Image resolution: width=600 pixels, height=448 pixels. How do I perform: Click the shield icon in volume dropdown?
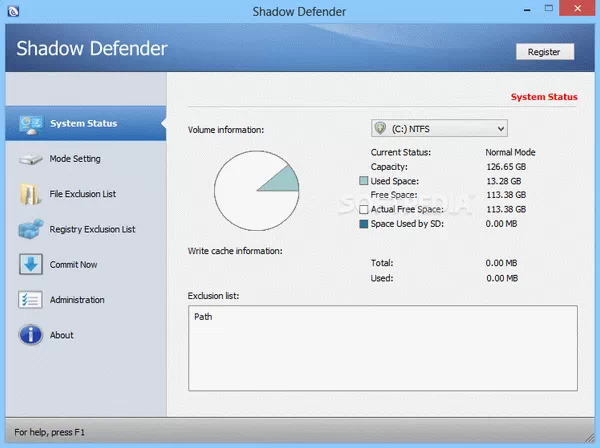pos(380,128)
